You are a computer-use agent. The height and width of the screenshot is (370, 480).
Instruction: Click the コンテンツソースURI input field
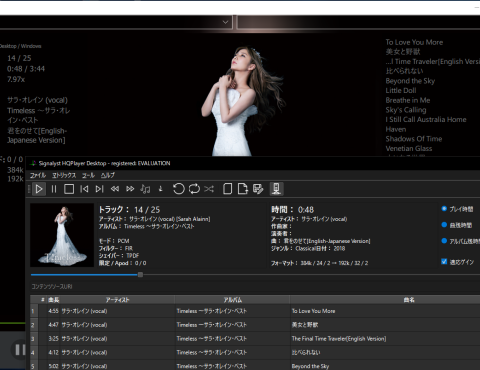pos(255,286)
